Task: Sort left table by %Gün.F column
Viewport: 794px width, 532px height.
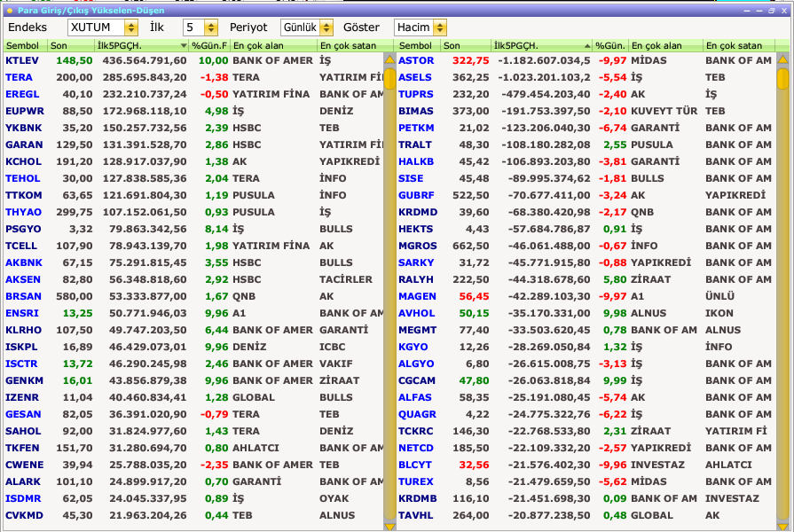Action: (209, 45)
